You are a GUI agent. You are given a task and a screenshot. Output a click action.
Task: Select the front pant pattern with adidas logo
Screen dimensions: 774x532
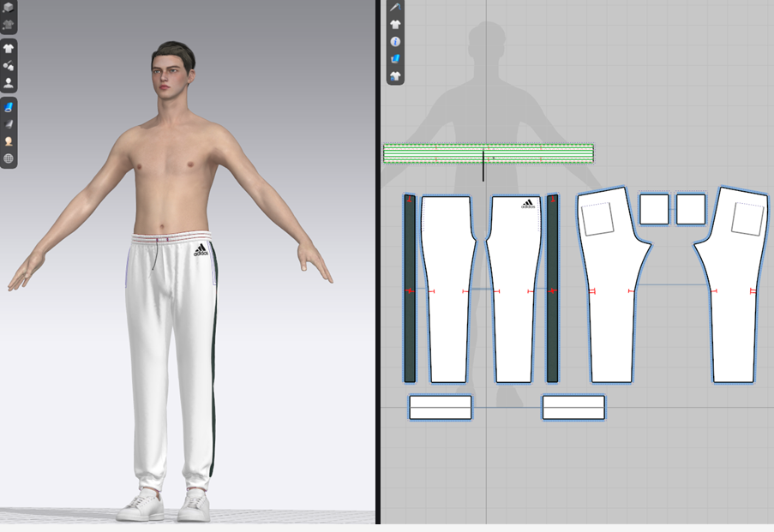(514, 291)
